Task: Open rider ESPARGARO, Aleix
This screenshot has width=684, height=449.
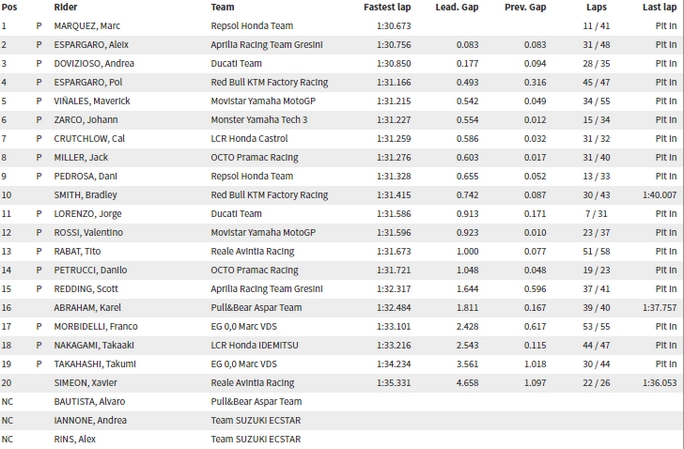Action: pyautogui.click(x=91, y=45)
